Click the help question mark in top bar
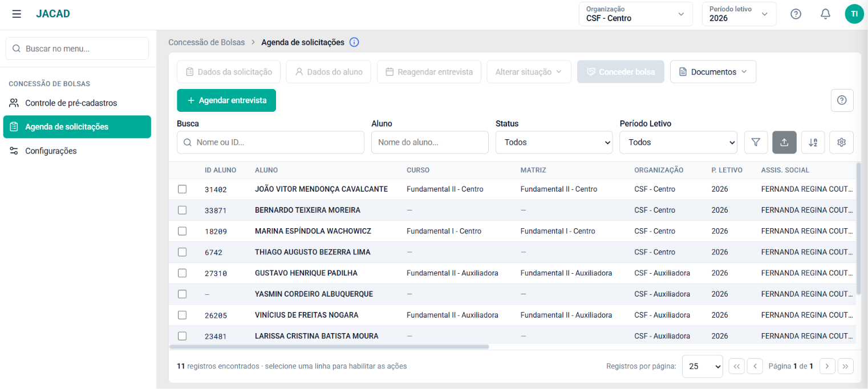The width and height of the screenshot is (868, 389). pyautogui.click(x=796, y=14)
